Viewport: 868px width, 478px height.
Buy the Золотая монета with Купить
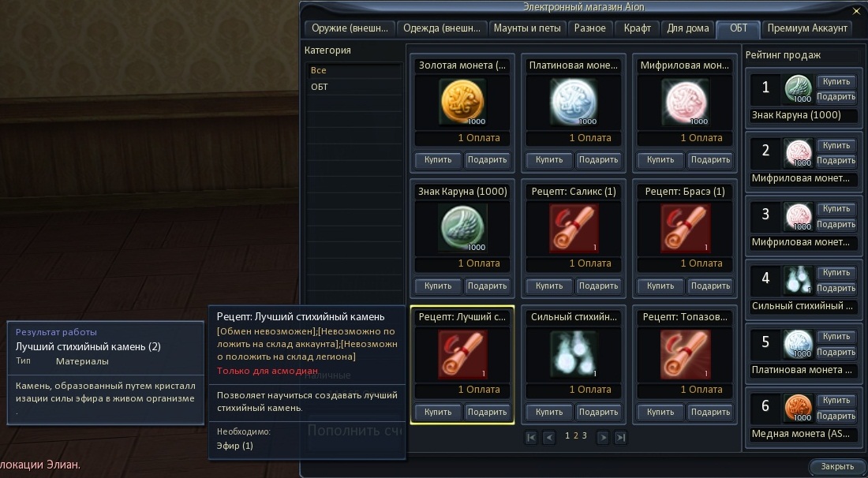tap(438, 160)
